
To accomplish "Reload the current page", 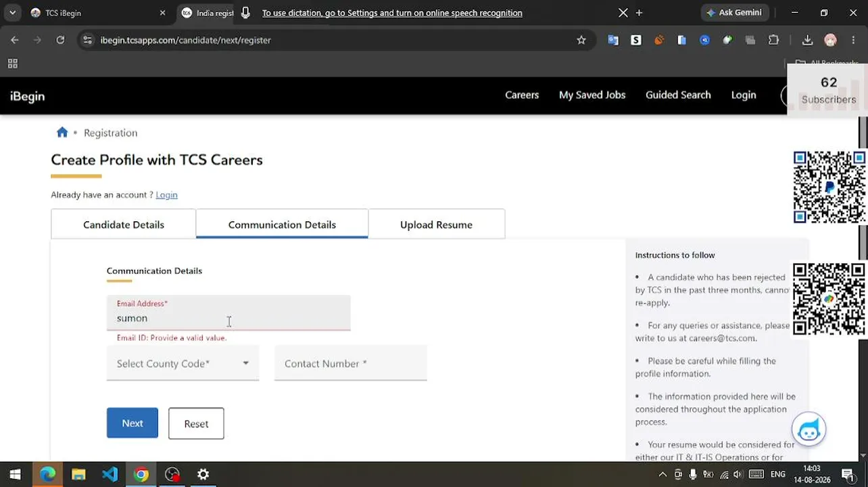I will click(60, 40).
